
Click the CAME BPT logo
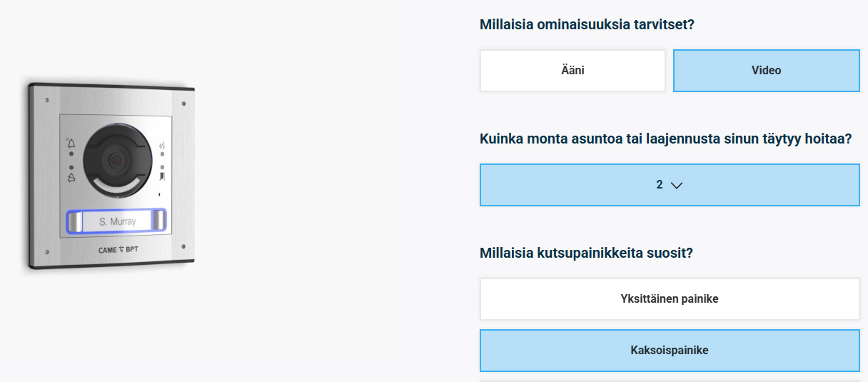[117, 250]
